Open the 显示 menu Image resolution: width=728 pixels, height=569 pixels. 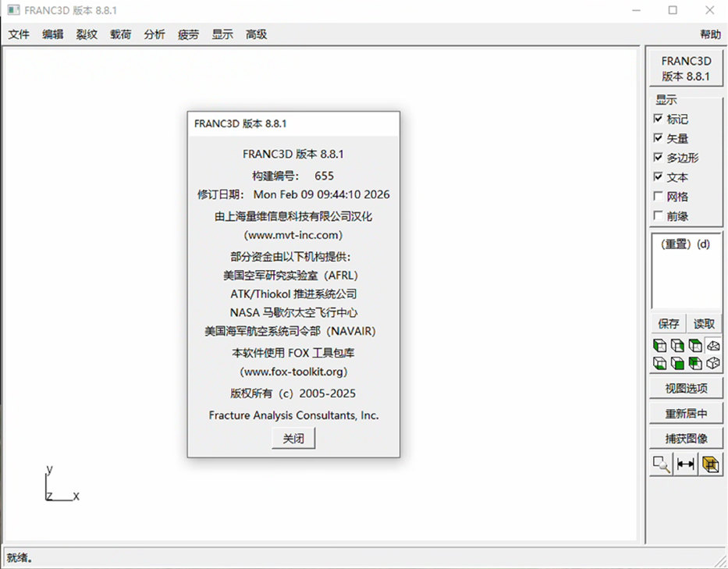[x=222, y=34]
